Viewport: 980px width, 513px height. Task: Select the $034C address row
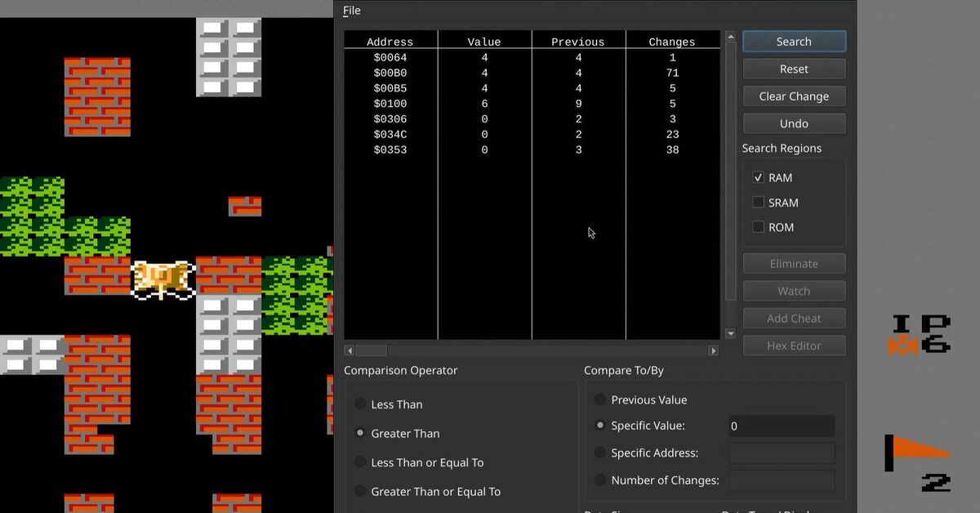tap(532, 135)
